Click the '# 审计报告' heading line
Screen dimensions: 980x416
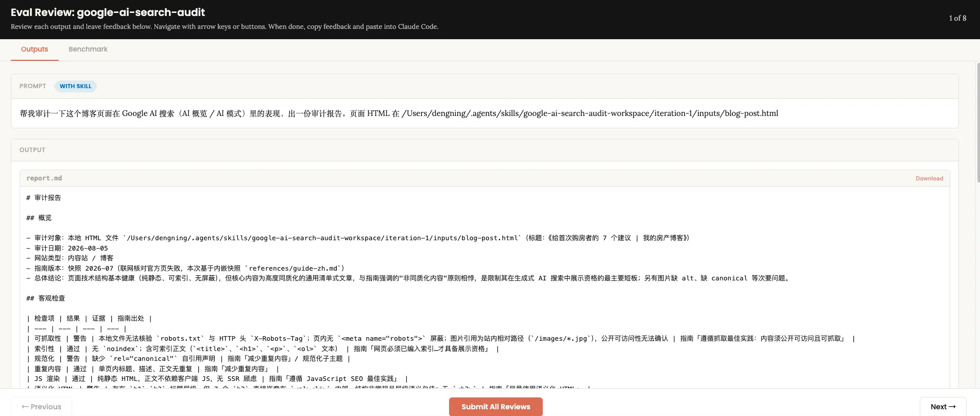click(x=44, y=198)
